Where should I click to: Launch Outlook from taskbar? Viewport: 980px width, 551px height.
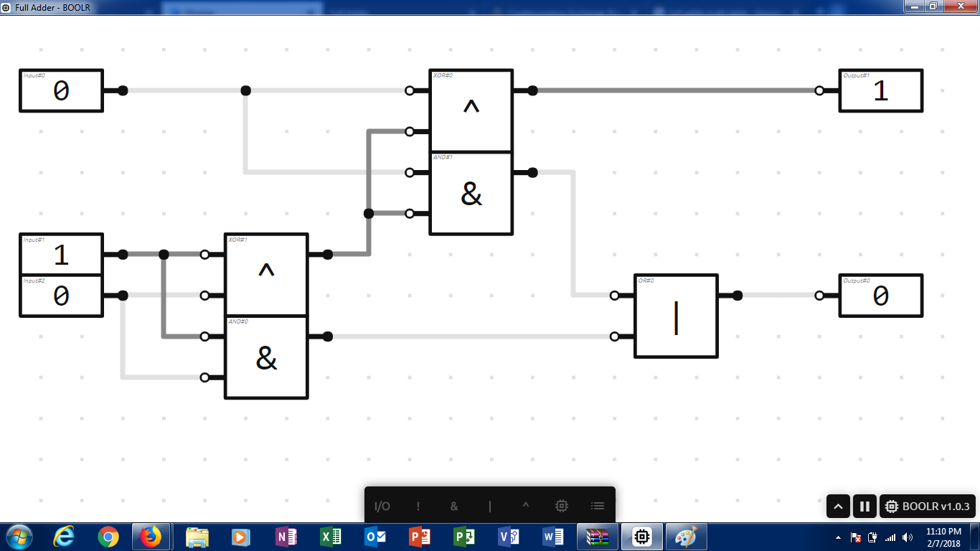374,536
